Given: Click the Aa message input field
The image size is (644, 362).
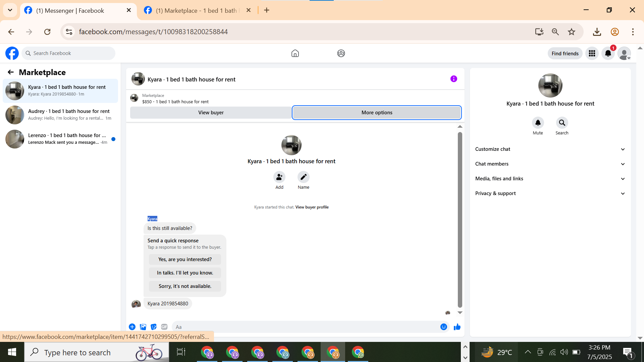Looking at the screenshot, I should click(x=302, y=327).
